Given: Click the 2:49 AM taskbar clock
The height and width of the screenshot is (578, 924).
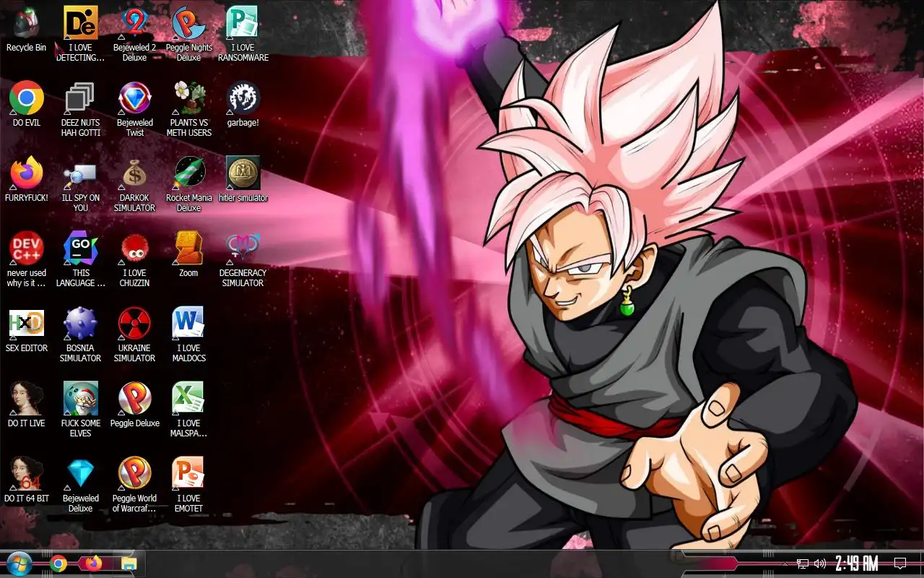Looking at the screenshot, I should tap(857, 564).
